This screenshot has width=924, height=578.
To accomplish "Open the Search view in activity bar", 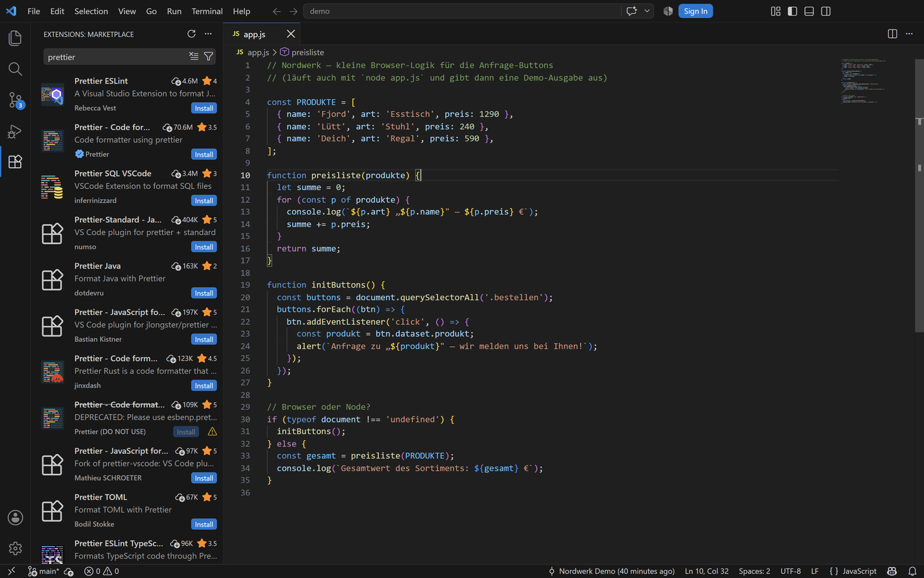I will [x=15, y=69].
